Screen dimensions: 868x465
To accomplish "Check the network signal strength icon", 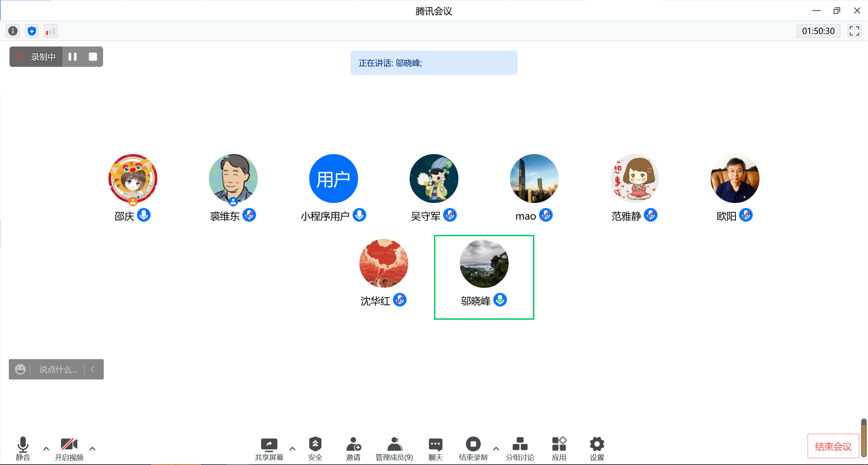I will tap(51, 31).
